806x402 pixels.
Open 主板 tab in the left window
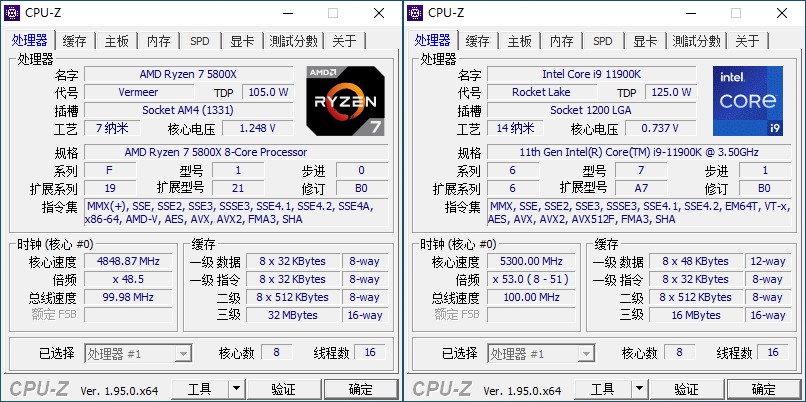click(x=117, y=41)
